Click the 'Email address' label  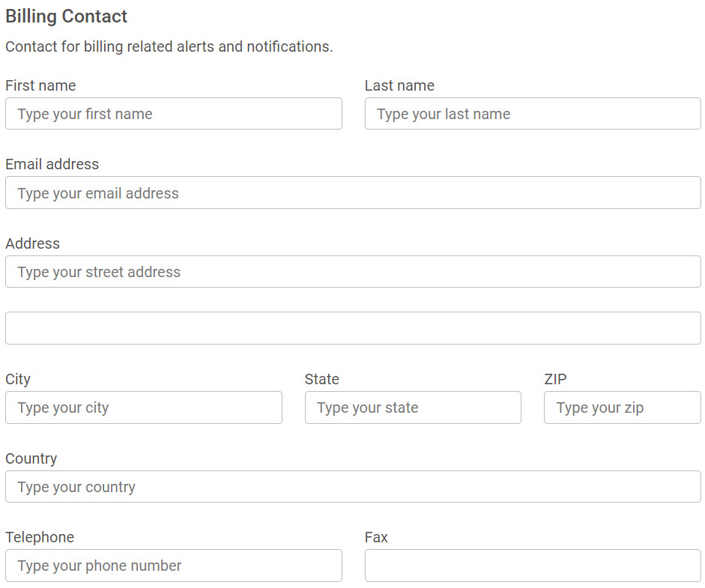tap(52, 164)
